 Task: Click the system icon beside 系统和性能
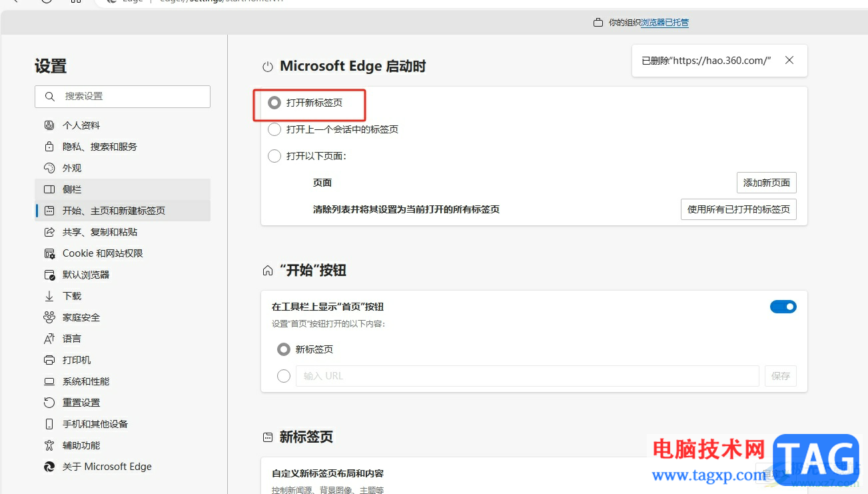tap(49, 381)
